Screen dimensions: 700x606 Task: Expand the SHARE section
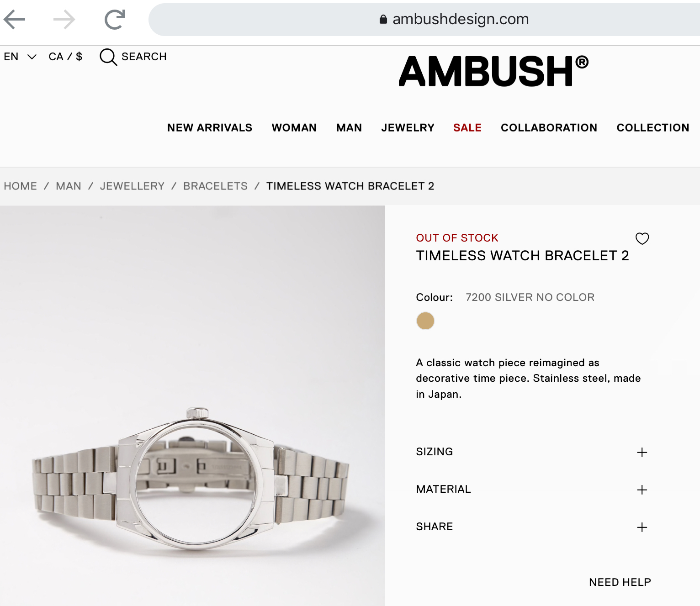point(532,527)
